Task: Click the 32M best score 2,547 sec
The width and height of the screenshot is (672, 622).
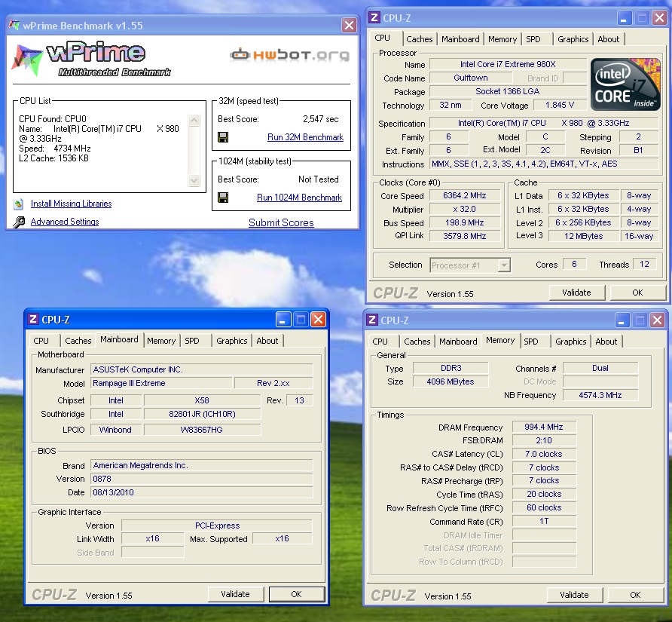Action: pyautogui.click(x=321, y=119)
